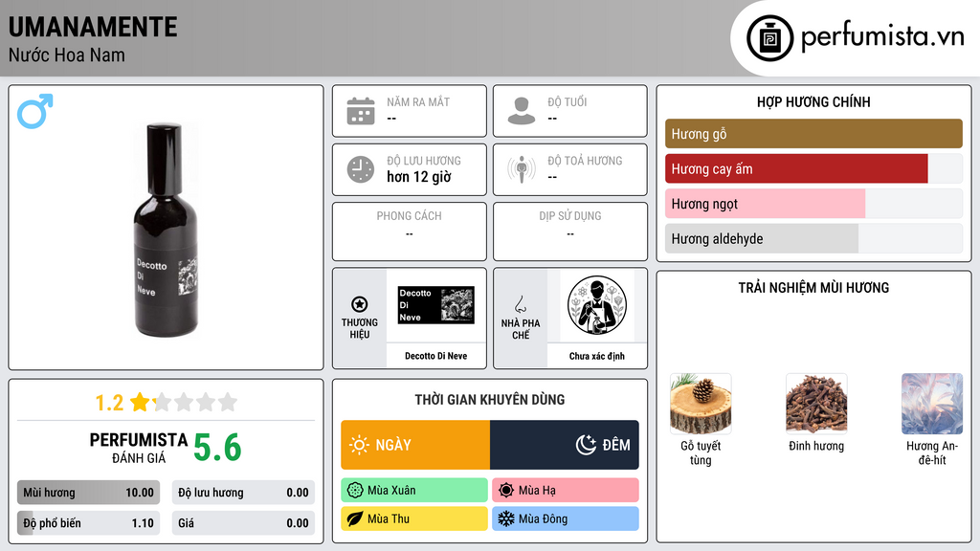Click the Hợp hương chính heading
980x551 pixels.
813,101
